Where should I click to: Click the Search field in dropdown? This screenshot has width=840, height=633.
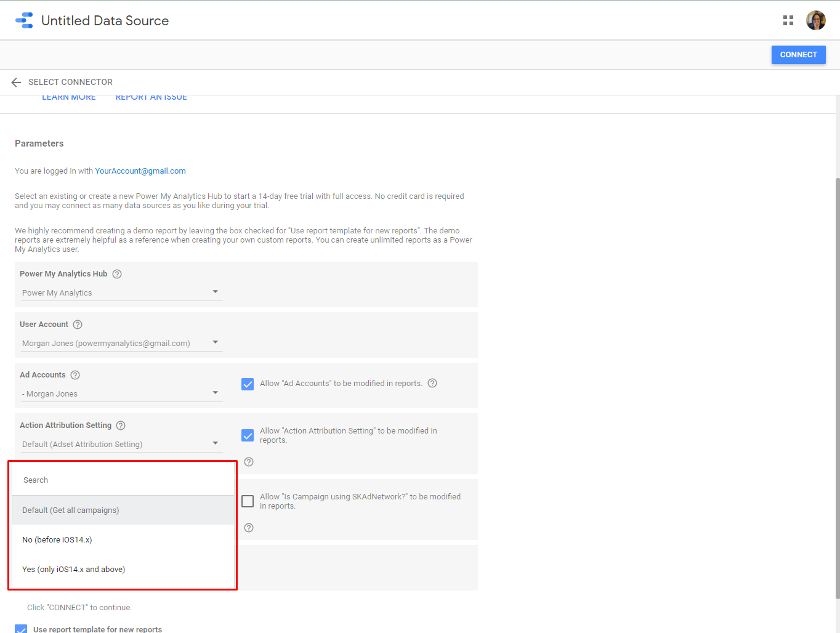point(123,480)
